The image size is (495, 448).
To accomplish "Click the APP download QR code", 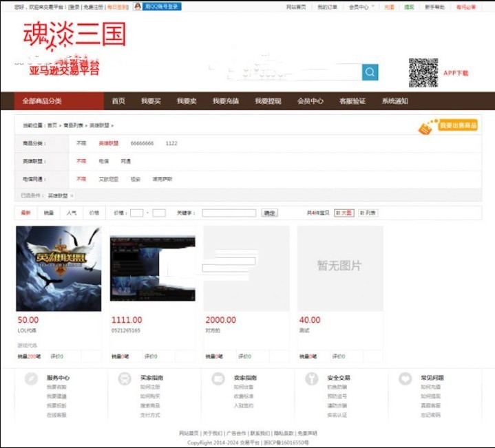I will coord(423,72).
